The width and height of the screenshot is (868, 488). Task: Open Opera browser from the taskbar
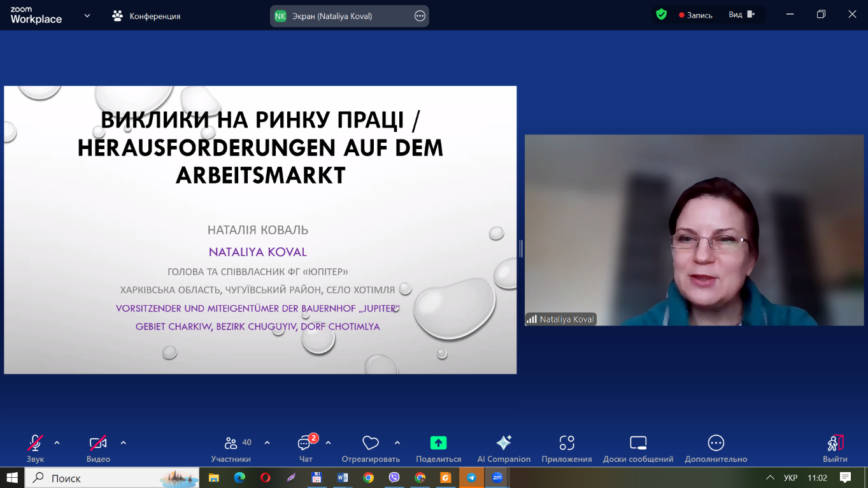pos(266,477)
